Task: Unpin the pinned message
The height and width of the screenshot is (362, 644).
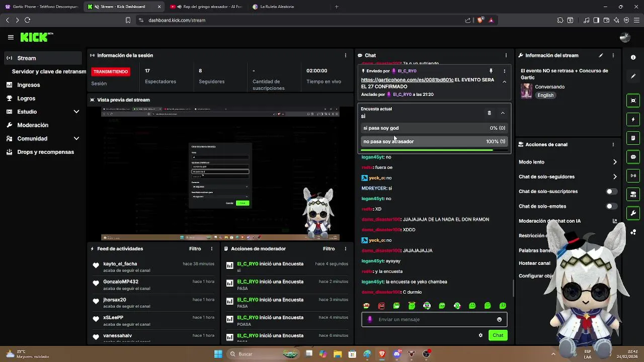Action: pyautogui.click(x=491, y=71)
